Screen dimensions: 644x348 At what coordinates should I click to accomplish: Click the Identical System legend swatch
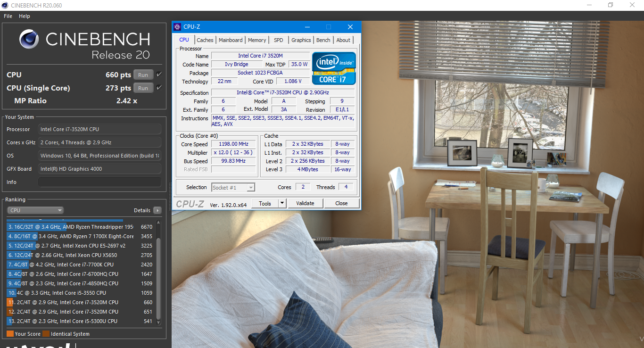pos(46,334)
